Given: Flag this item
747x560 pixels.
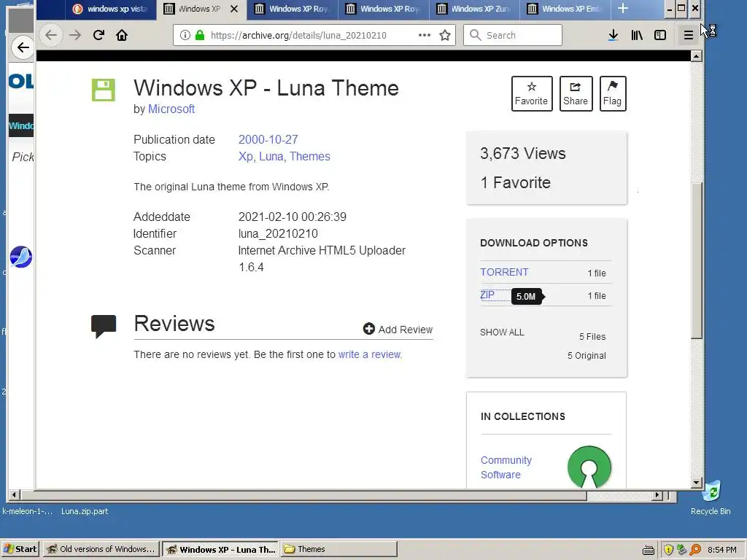Looking at the screenshot, I should tap(613, 94).
